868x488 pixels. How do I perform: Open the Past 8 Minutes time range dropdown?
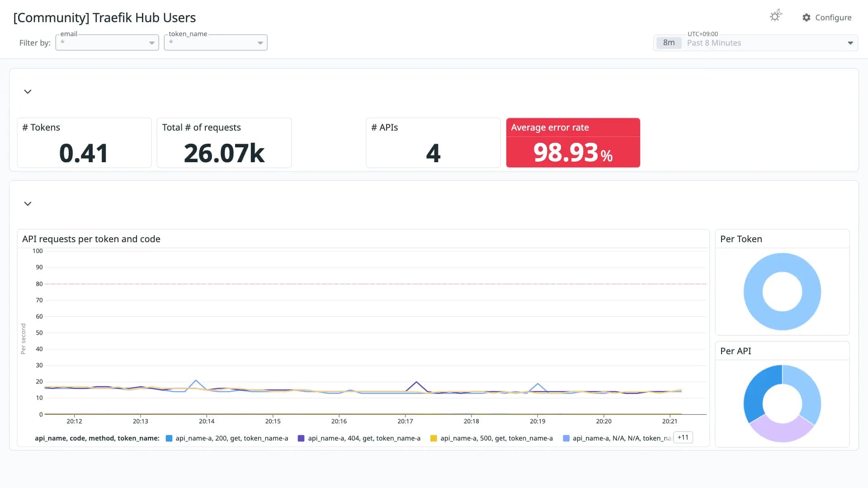(755, 43)
